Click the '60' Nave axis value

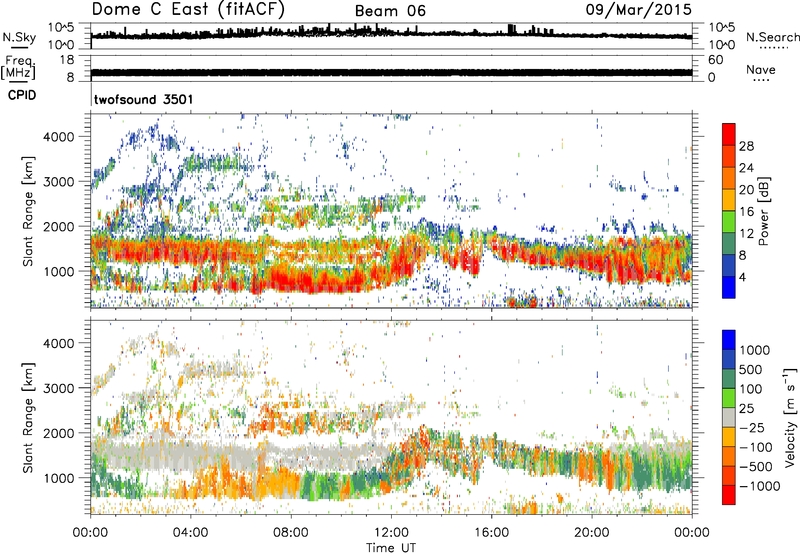point(715,60)
